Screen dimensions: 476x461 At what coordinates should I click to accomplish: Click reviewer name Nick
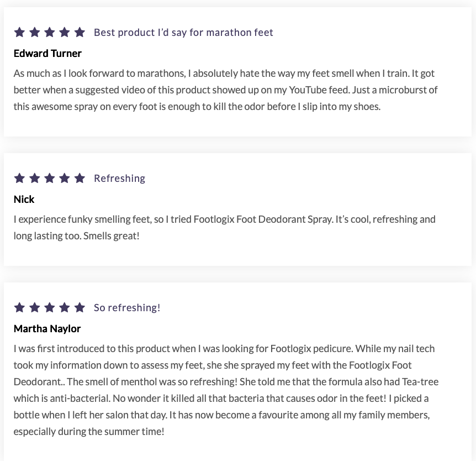coord(24,200)
